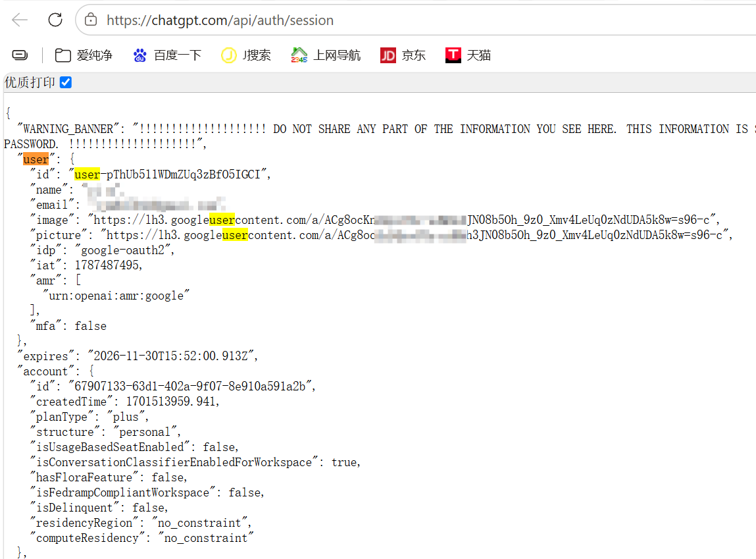Click the "amr" key
Screen dimensions: 756x559
click(46, 280)
